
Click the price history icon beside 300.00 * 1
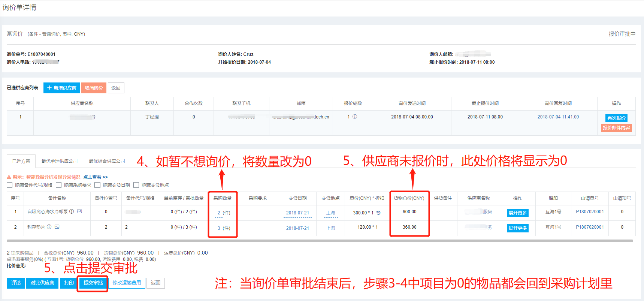(x=378, y=213)
